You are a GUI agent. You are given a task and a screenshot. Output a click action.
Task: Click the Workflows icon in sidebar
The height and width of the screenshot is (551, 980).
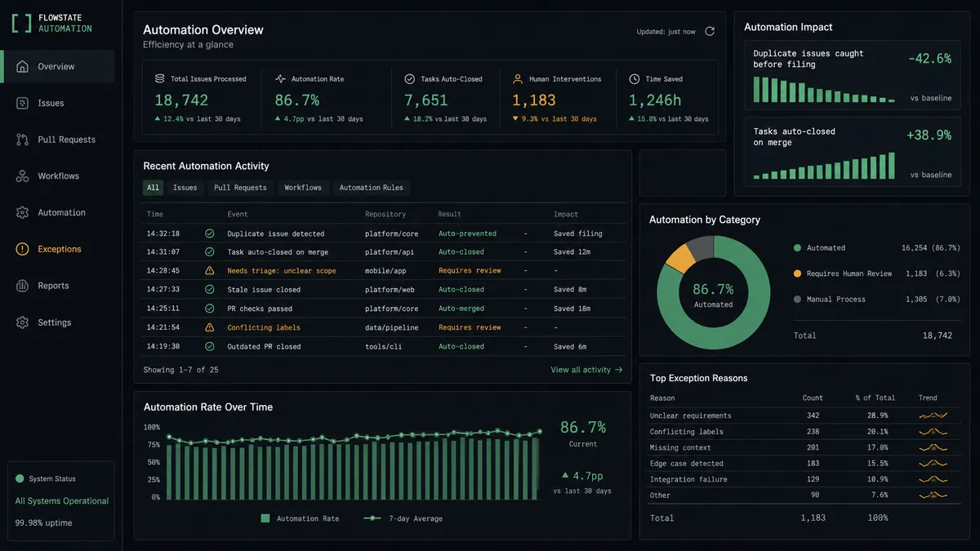(x=23, y=176)
